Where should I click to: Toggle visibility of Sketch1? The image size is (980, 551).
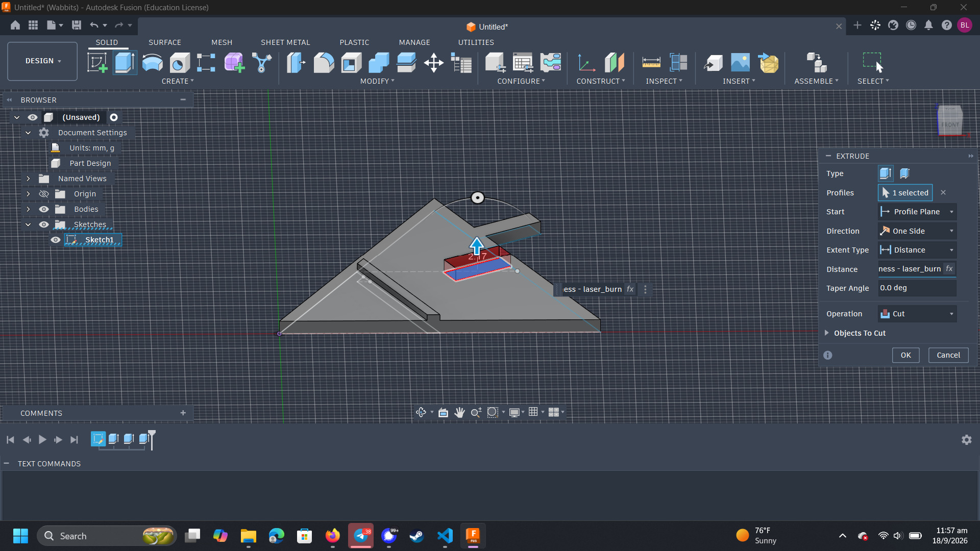[56, 240]
